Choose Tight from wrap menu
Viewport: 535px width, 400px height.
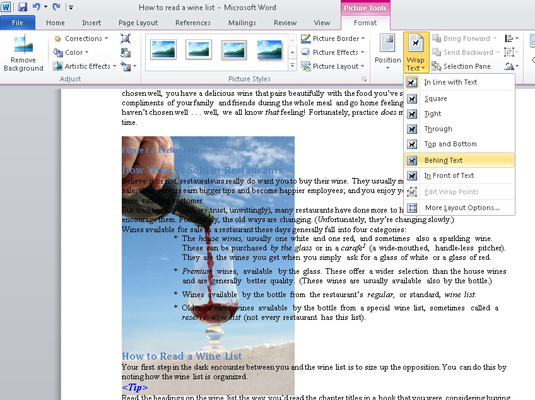[459, 114]
